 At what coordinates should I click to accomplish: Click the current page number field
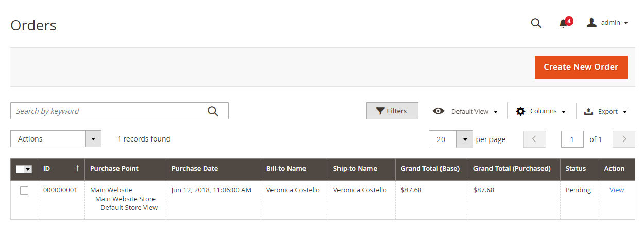572,139
